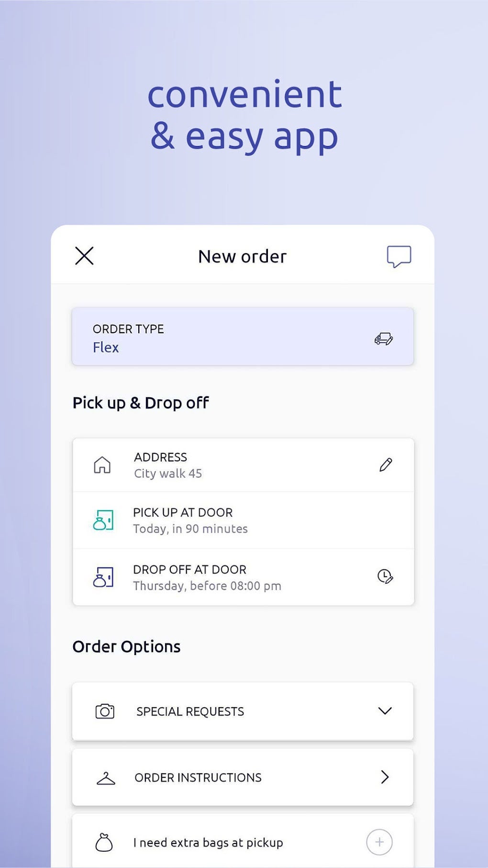Image resolution: width=488 pixels, height=868 pixels.
Task: Click the house icon beside Address
Action: [102, 465]
